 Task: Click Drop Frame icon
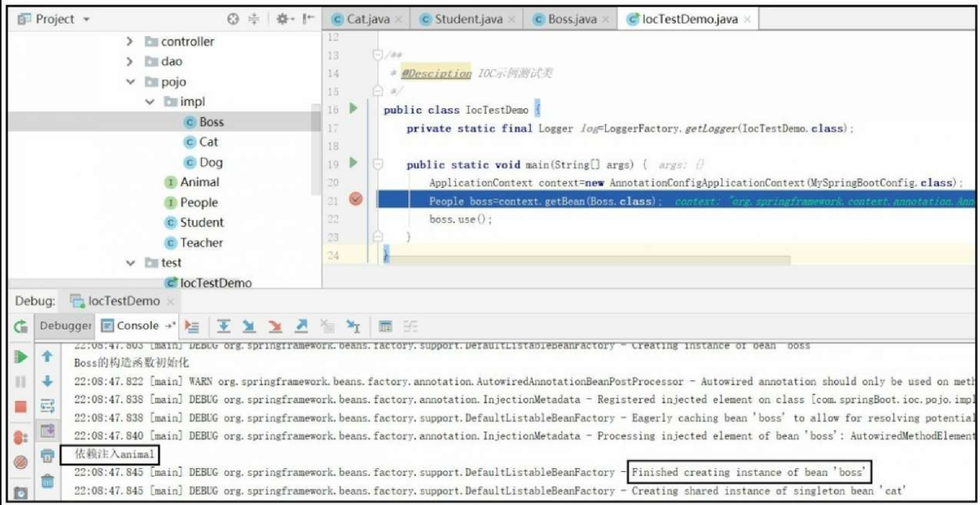coord(327,326)
